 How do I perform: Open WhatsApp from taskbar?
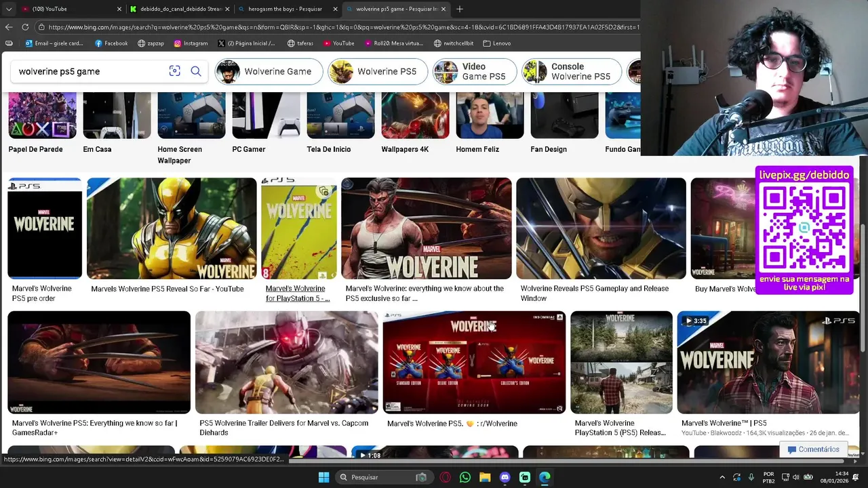pyautogui.click(x=465, y=477)
